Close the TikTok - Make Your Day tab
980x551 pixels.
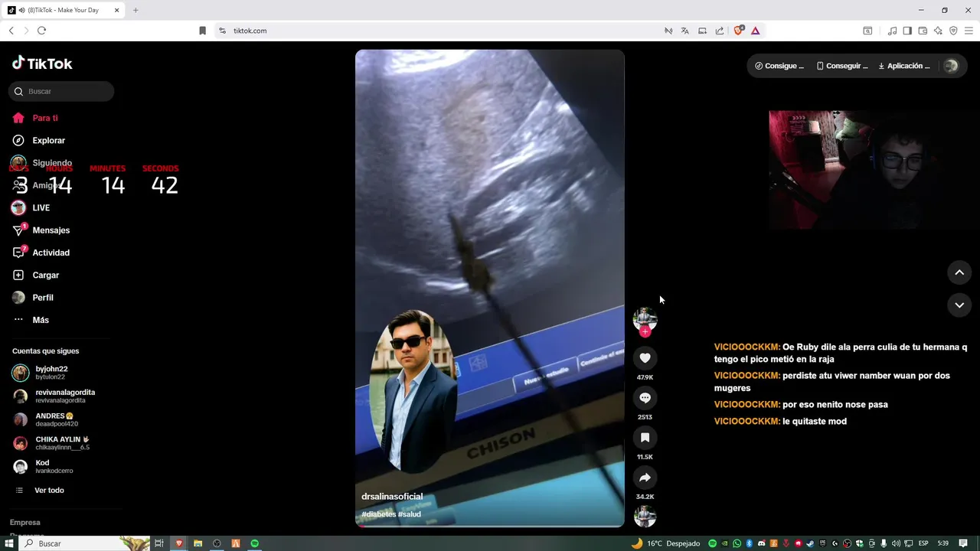click(x=117, y=10)
